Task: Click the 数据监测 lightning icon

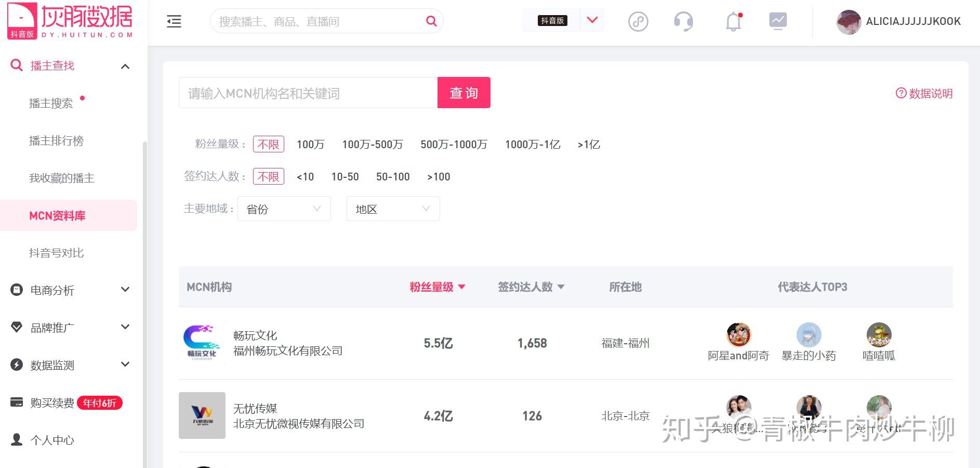Action: [x=17, y=365]
